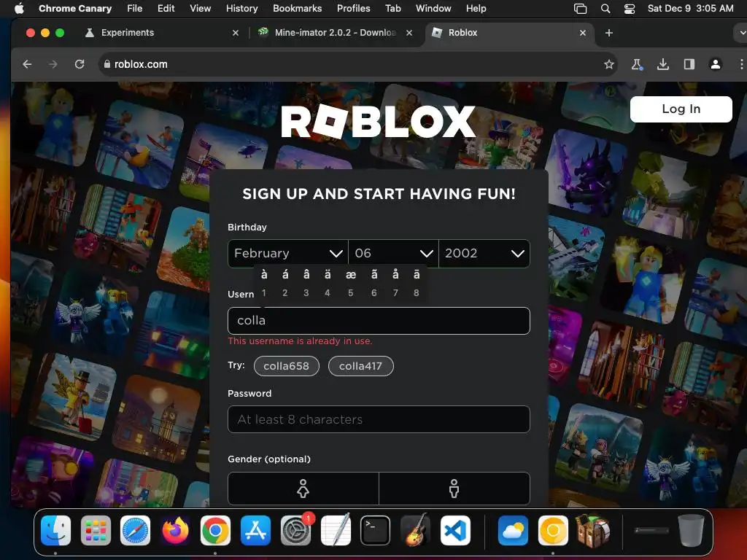The image size is (747, 560).
Task: Open Chrome three-dot menu
Action: tap(741, 64)
